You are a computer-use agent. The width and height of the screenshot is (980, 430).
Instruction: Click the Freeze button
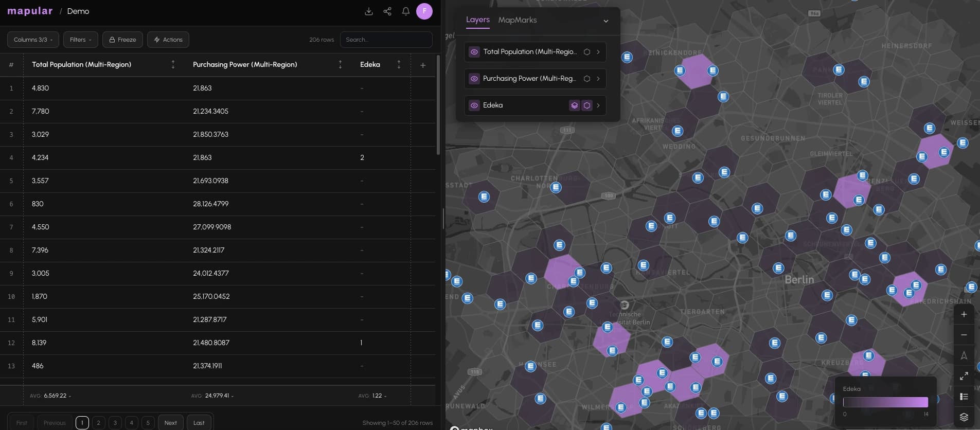click(x=122, y=40)
